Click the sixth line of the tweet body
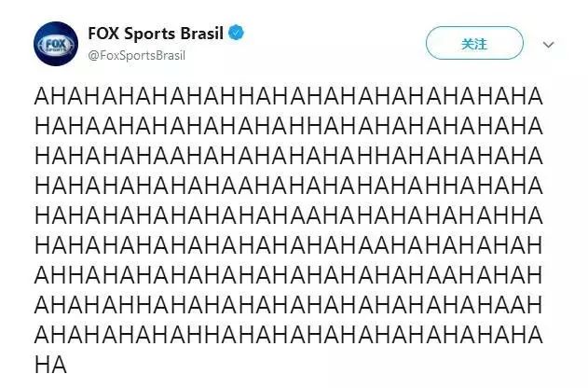This screenshot has width=588, height=388. pyautogui.click(x=288, y=245)
